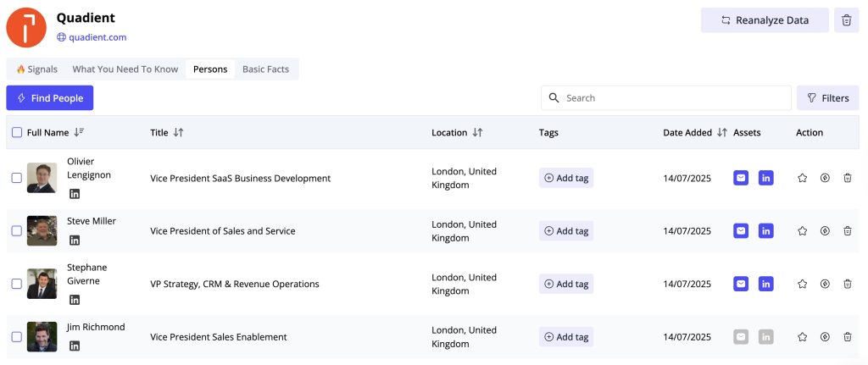Image resolution: width=868 pixels, height=365 pixels.
Task: Sort by Date Added column arrows
Action: [722, 132]
